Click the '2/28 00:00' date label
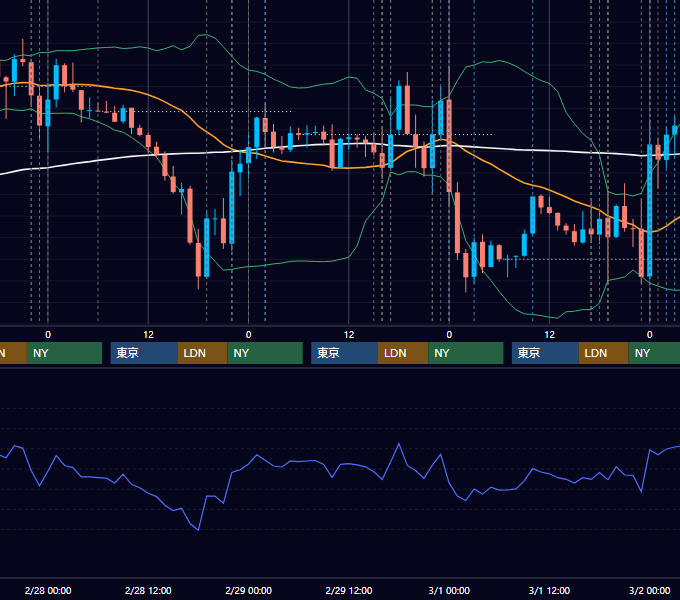The image size is (680, 600). tap(48, 590)
